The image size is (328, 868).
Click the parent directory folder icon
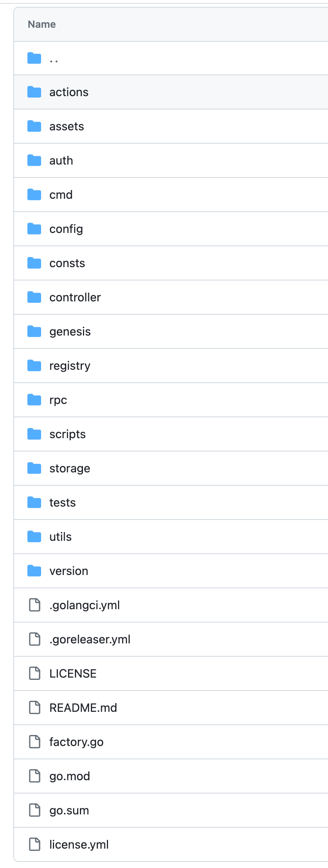[x=34, y=58]
